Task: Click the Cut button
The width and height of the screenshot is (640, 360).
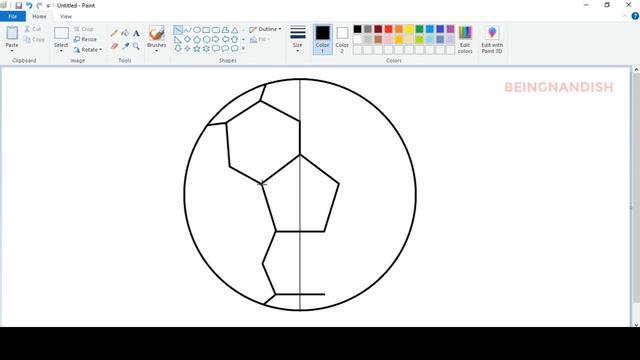Action: (33, 29)
